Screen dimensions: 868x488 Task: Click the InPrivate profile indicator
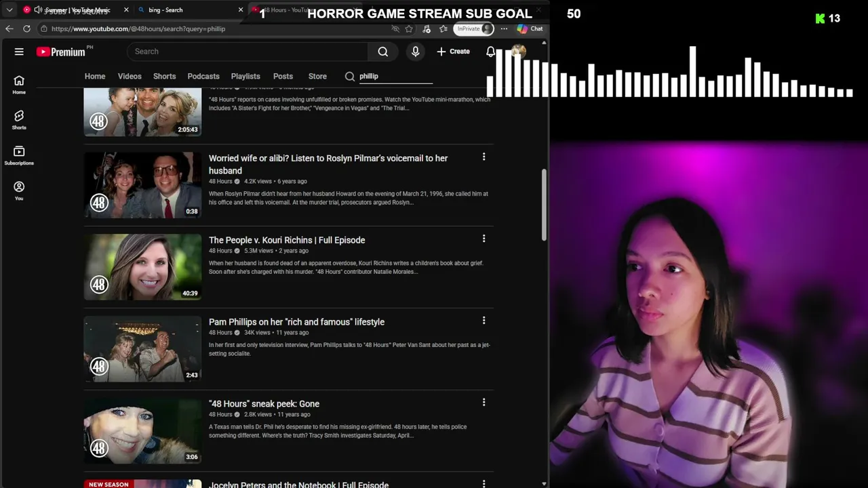click(474, 28)
